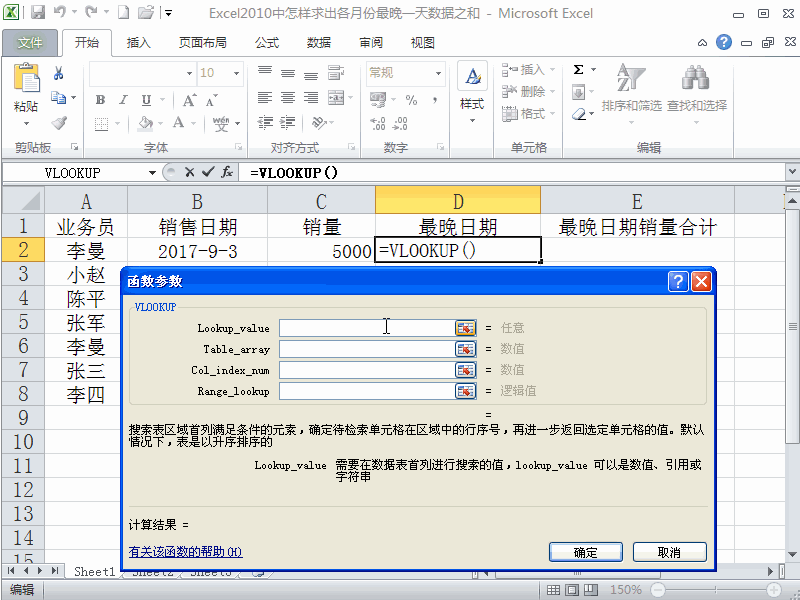
Task: Switch to the Insert (插入) tab
Action: [139, 43]
